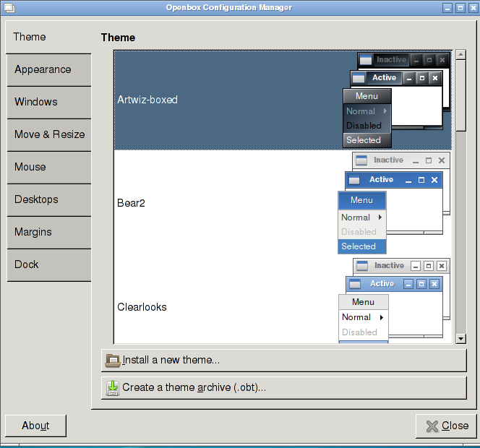The image size is (480, 448).
Task: Click theme list scrollbar down arrow
Action: pyautogui.click(x=460, y=338)
